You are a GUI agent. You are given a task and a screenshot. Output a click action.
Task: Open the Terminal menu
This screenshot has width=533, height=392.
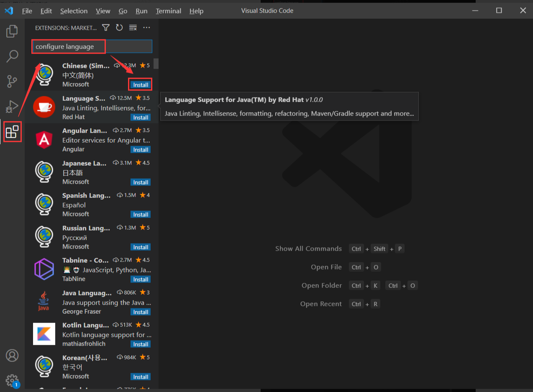point(169,11)
